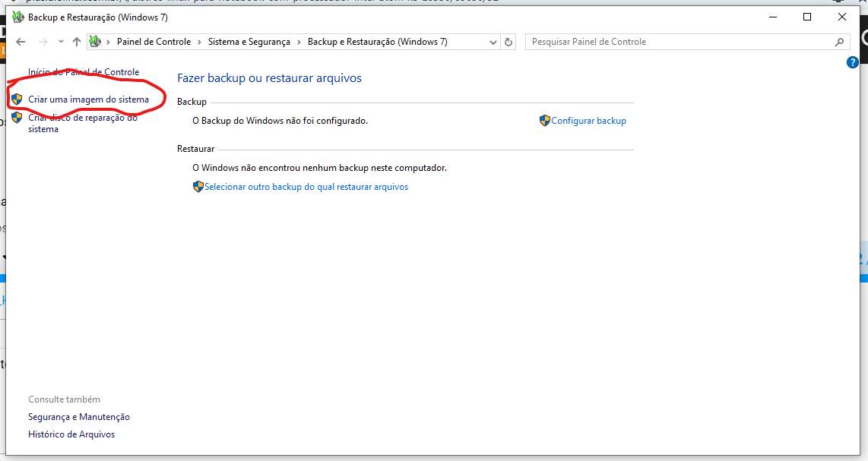Open the blue Help question mark icon
Image resolution: width=868 pixels, height=461 pixels.
point(852,63)
